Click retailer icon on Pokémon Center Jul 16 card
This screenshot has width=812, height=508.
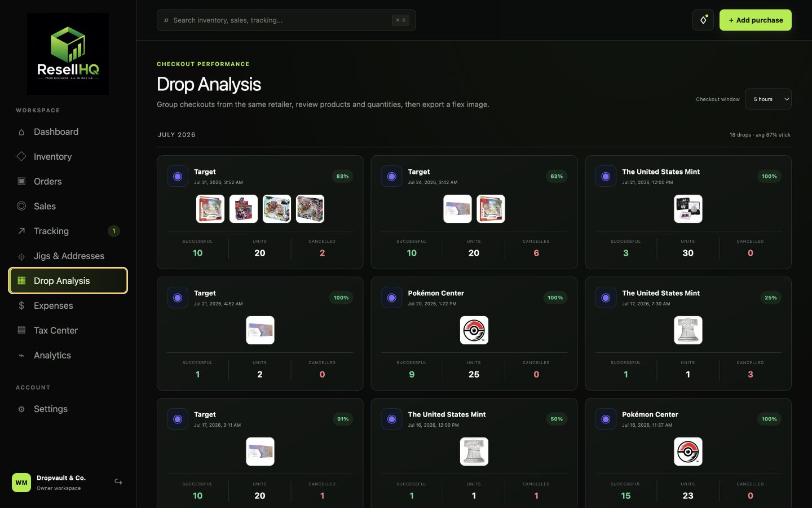[x=606, y=419]
